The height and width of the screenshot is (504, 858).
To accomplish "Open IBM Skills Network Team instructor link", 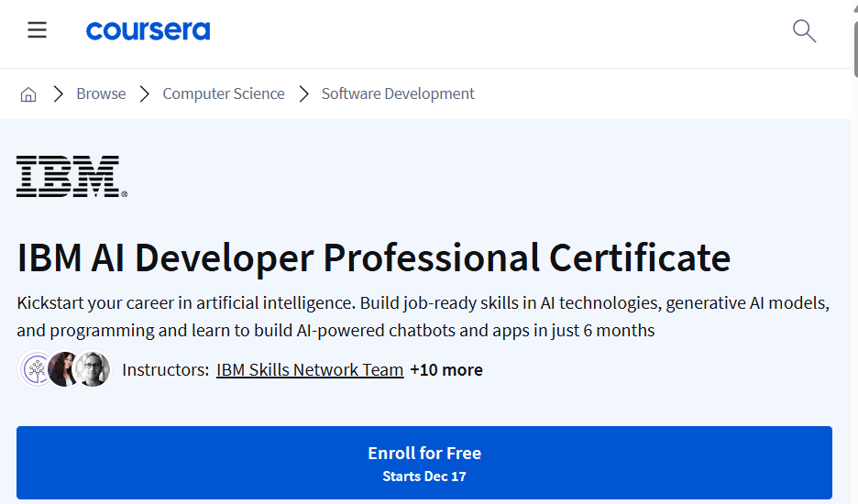I will (x=310, y=370).
